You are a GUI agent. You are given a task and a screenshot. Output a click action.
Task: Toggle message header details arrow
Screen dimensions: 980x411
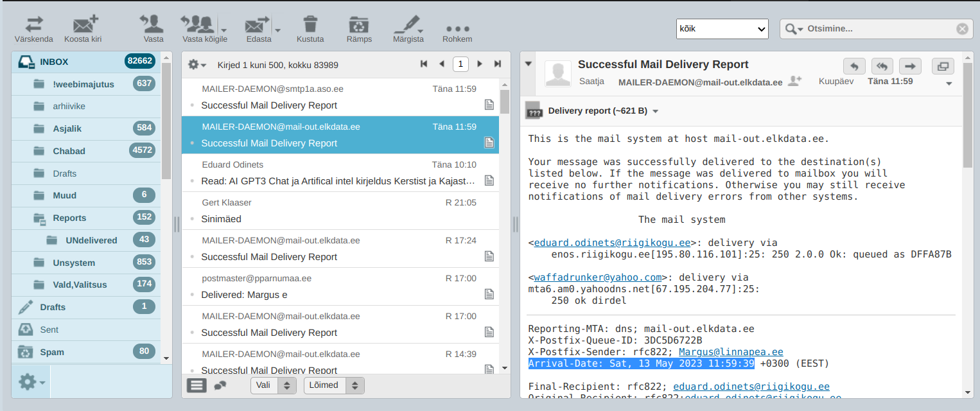click(x=529, y=64)
